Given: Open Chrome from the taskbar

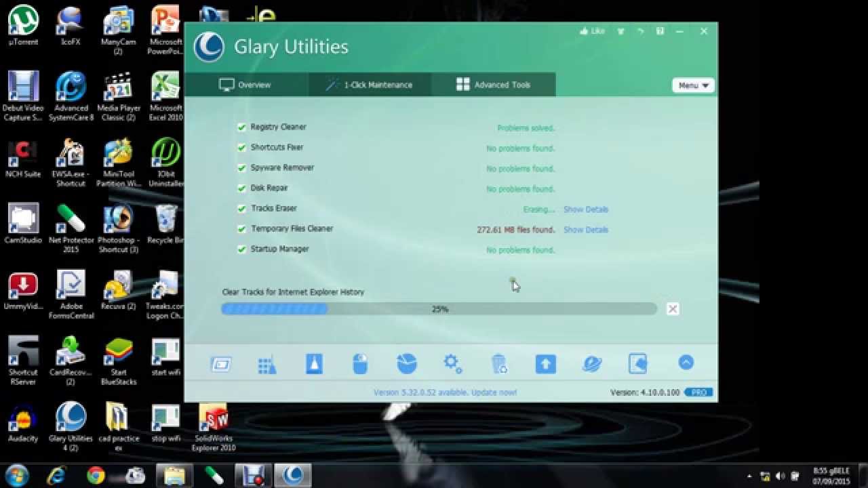Looking at the screenshot, I should (96, 475).
